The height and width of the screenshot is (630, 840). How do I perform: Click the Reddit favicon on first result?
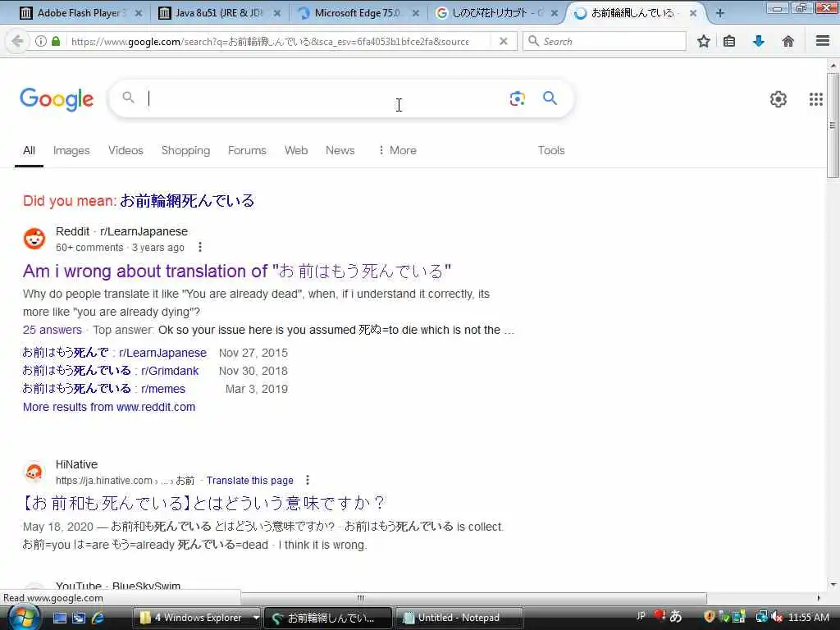(34, 239)
